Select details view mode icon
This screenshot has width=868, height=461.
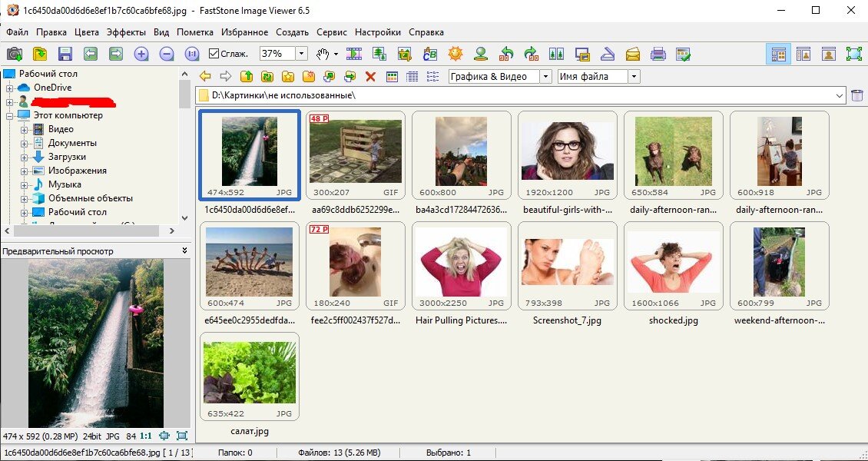click(x=412, y=76)
